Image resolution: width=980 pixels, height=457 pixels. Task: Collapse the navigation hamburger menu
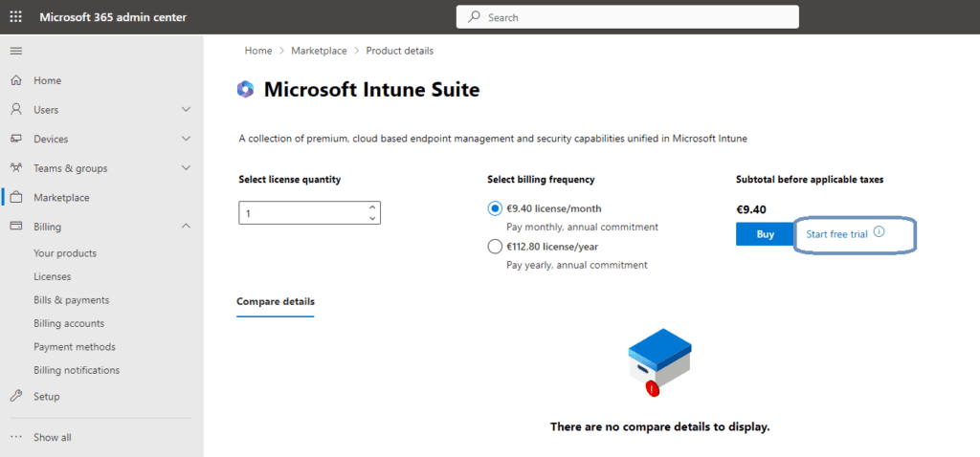point(16,51)
